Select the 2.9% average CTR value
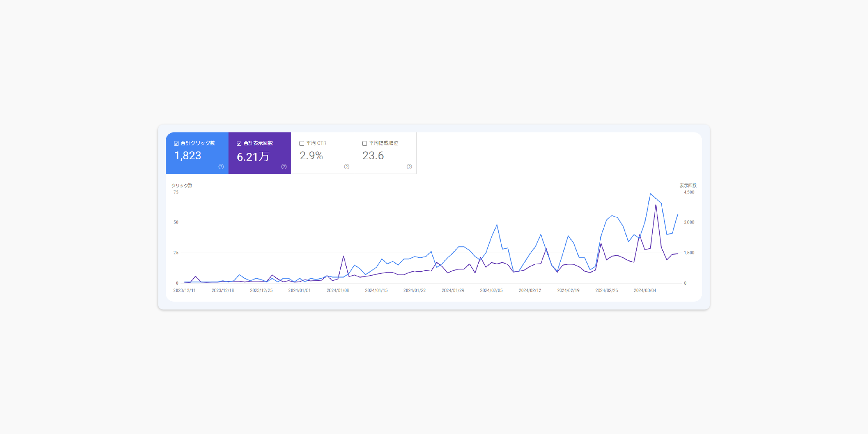Image resolution: width=868 pixels, height=434 pixels. pyautogui.click(x=311, y=156)
